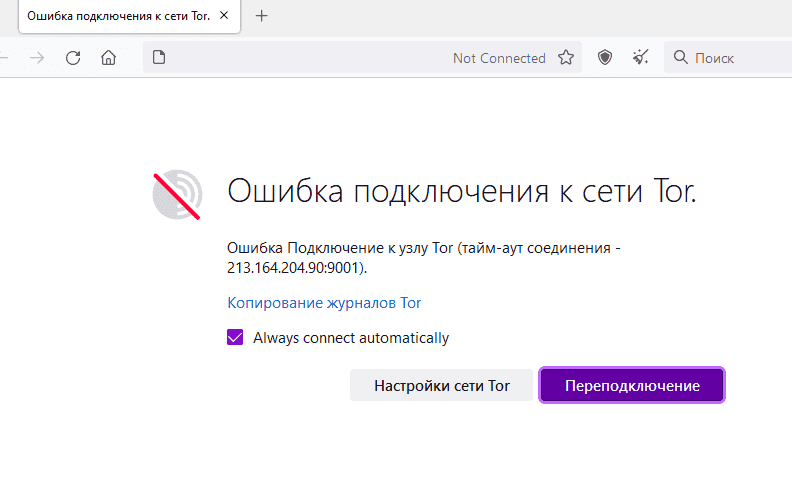Click the search magnifier icon
This screenshot has height=499, width=792.
coord(681,58)
